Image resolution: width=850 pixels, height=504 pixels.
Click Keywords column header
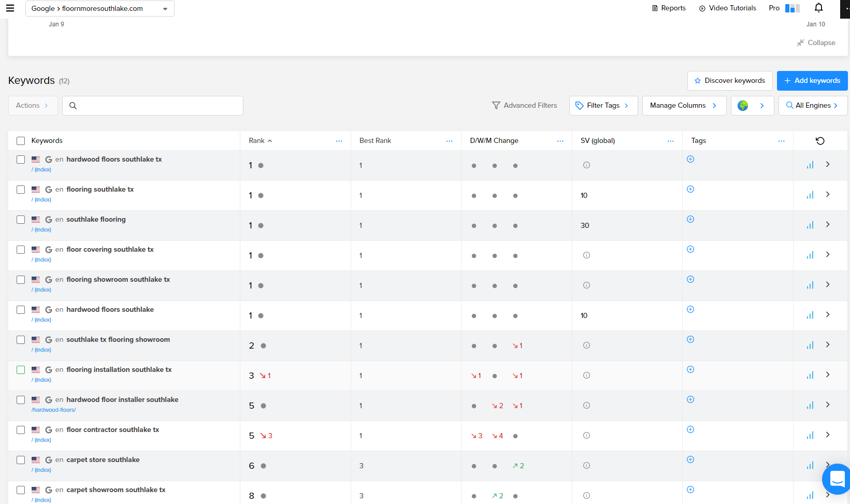click(x=47, y=141)
